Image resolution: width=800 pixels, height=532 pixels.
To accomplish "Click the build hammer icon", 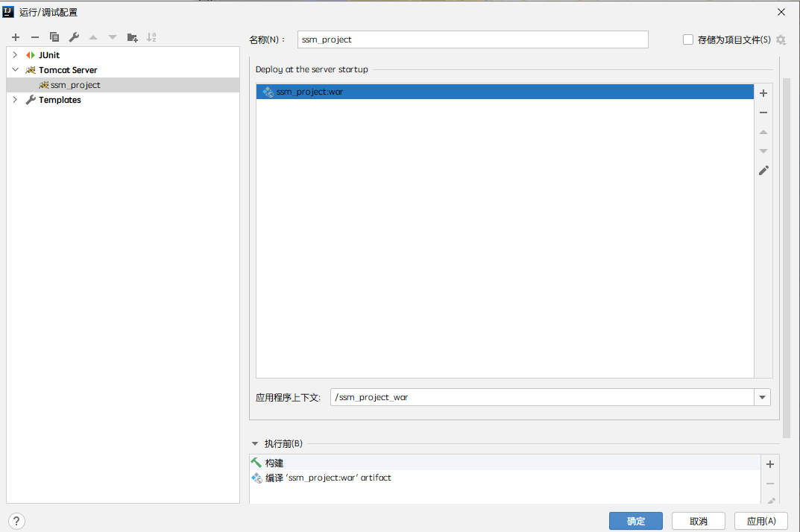I will [x=256, y=462].
